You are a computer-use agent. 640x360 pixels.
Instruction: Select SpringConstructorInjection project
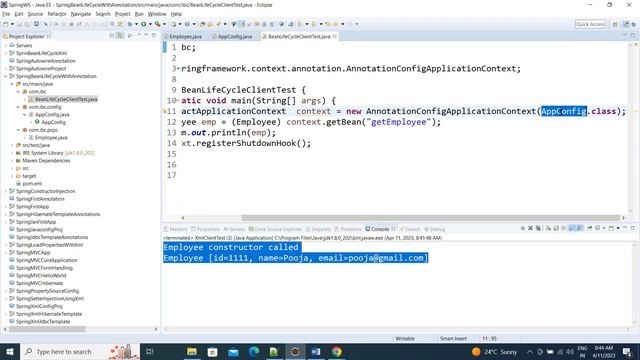tap(45, 191)
